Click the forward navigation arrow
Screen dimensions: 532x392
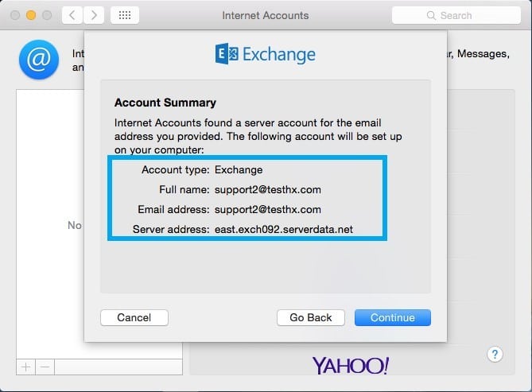94,15
